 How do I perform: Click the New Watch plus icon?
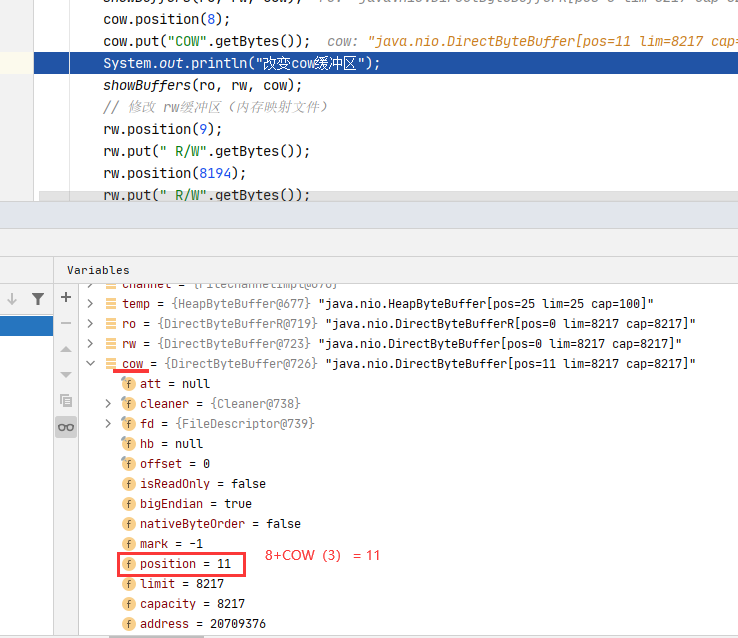click(66, 297)
